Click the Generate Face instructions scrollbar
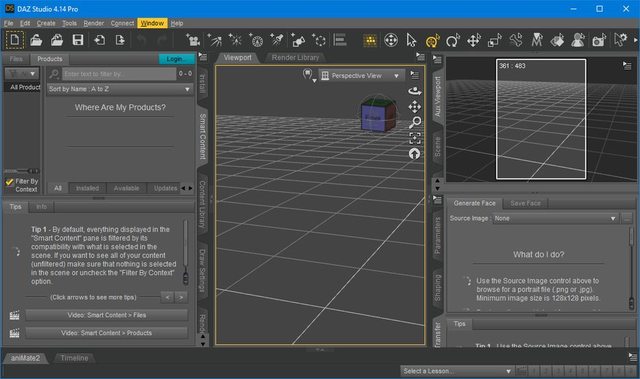 pyautogui.click(x=631, y=268)
